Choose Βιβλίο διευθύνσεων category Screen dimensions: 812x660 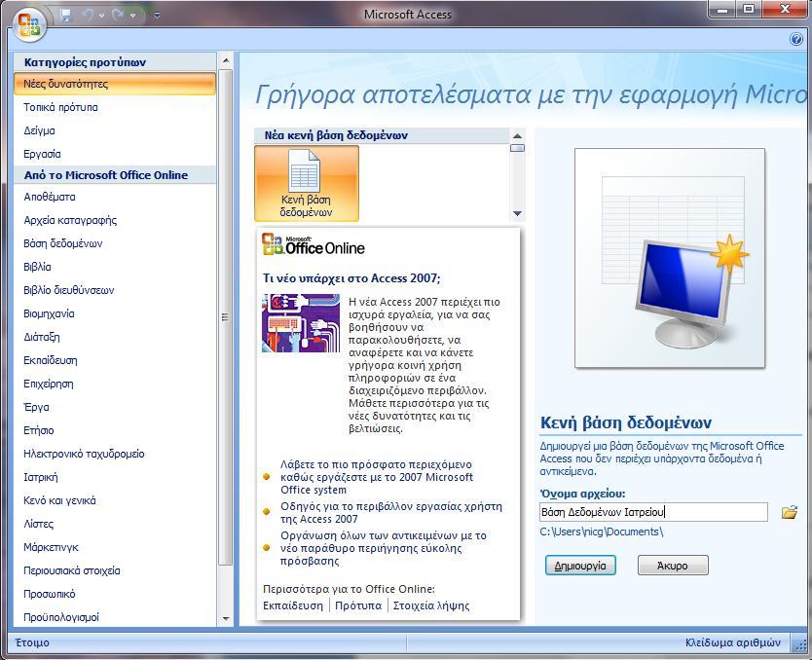tap(115, 290)
